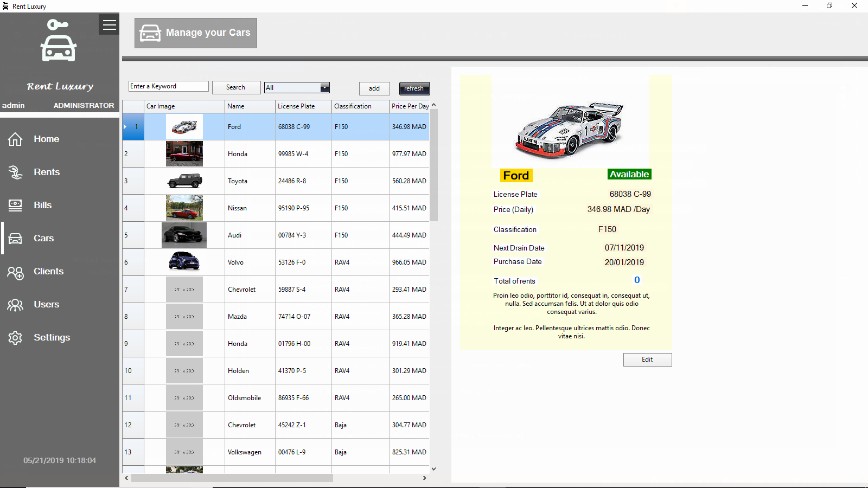Sort by the Name column header
This screenshot has height=488, width=868.
click(250, 106)
